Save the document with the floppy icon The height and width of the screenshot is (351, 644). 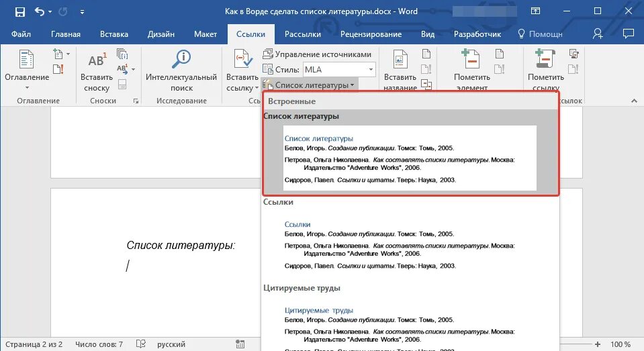coord(19,12)
